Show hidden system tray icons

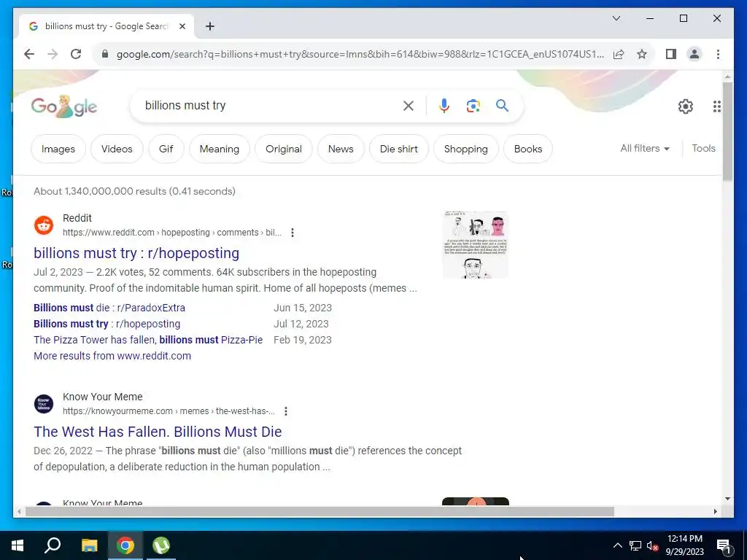click(x=617, y=545)
